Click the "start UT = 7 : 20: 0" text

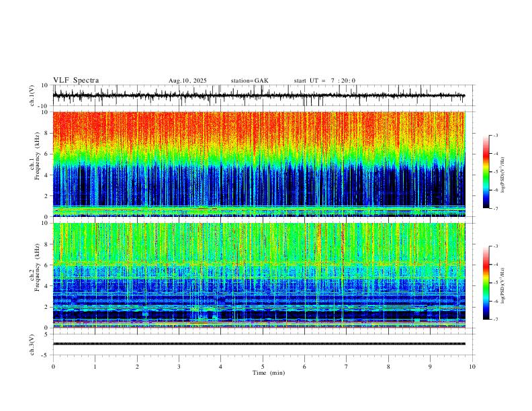[324, 81]
